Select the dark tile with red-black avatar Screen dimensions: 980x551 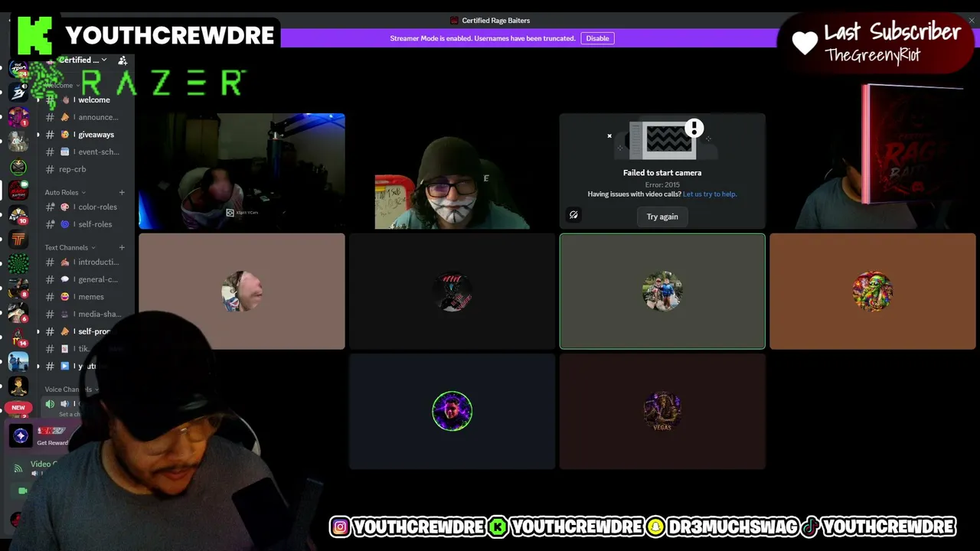pyautogui.click(x=452, y=292)
